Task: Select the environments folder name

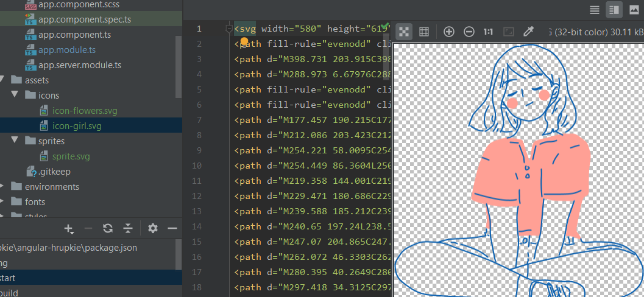Action: point(52,187)
